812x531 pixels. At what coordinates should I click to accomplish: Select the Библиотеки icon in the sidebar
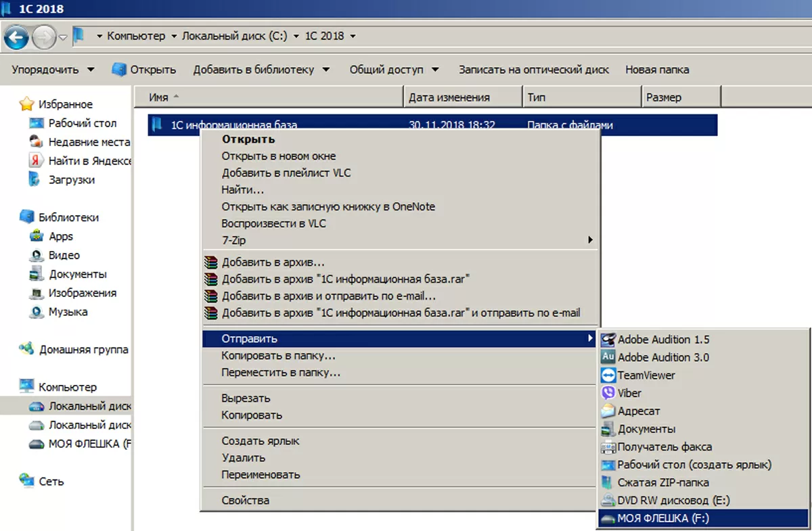26,217
